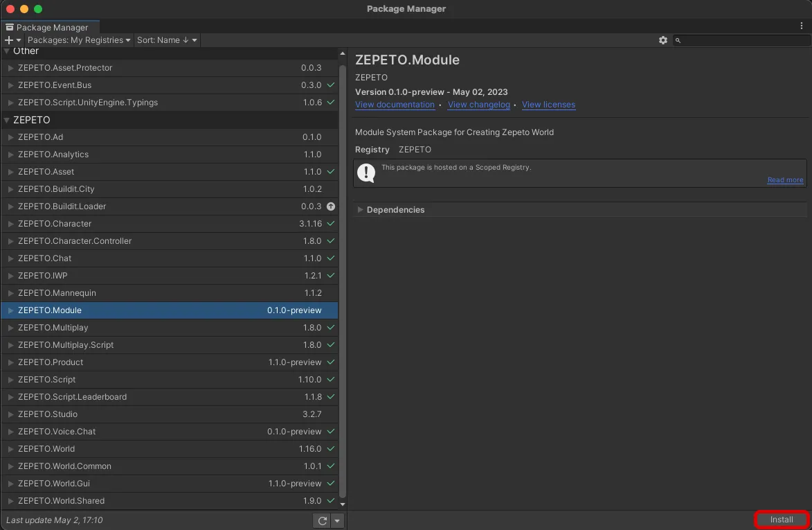812x530 pixels.
Task: Click installed checkmark on ZEPETO.Script row
Action: pos(331,379)
